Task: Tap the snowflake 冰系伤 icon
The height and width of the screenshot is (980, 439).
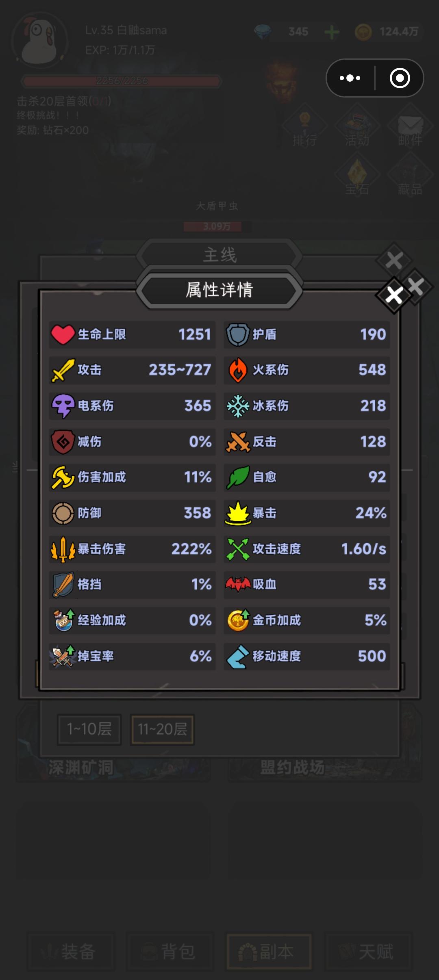Action: (x=237, y=406)
